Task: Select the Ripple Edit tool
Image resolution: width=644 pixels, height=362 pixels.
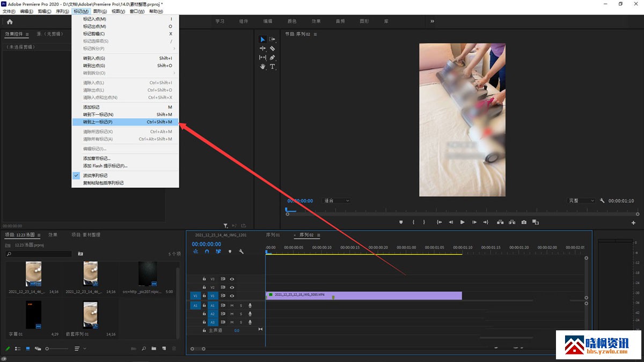Action: (262, 48)
